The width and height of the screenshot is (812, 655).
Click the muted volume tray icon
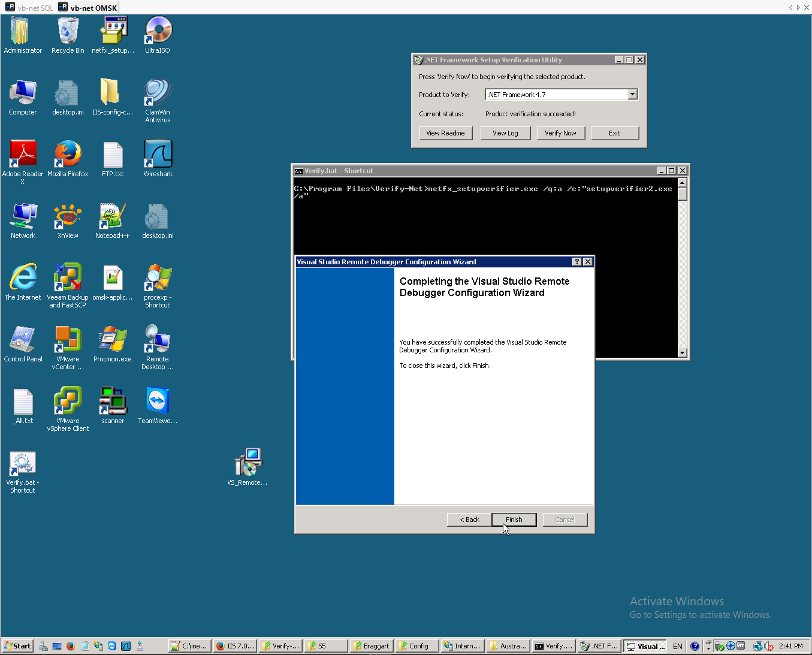(769, 646)
